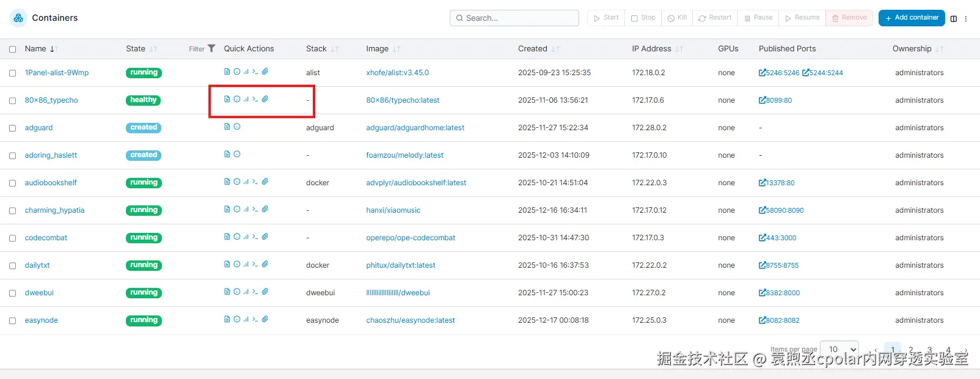
Task: Check the charming_hypatia row checkbox
Action: [x=12, y=210]
